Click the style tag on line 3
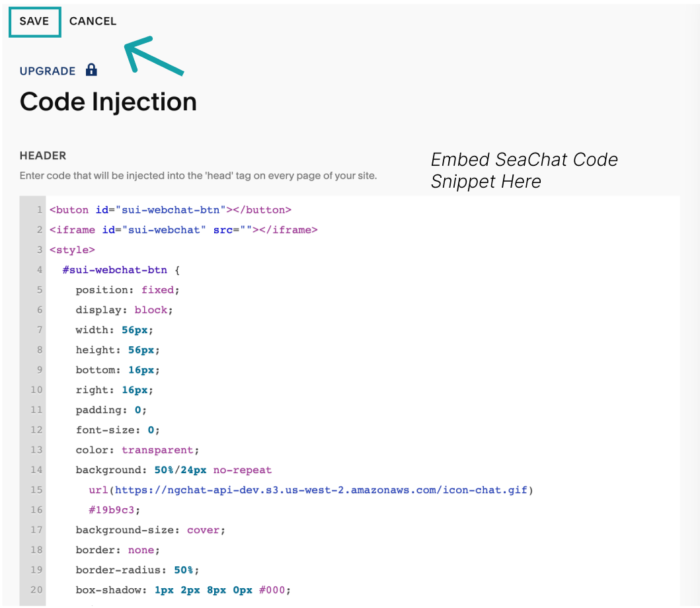700x608 pixels. point(71,250)
